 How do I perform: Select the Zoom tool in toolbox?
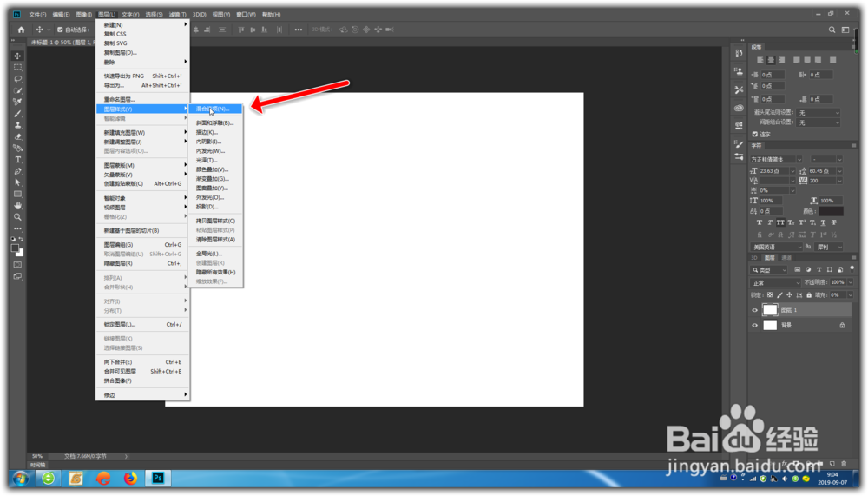(17, 217)
